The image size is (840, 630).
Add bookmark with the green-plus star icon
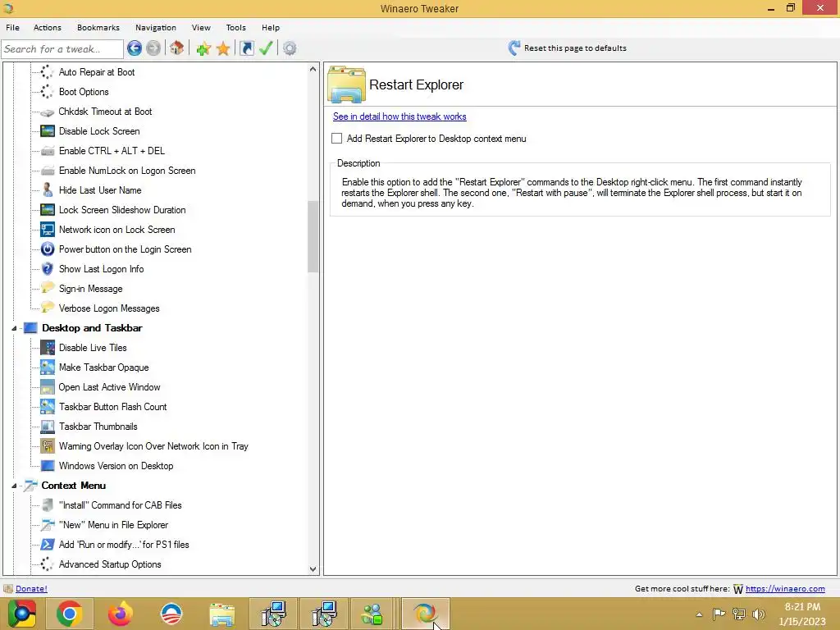(x=203, y=48)
